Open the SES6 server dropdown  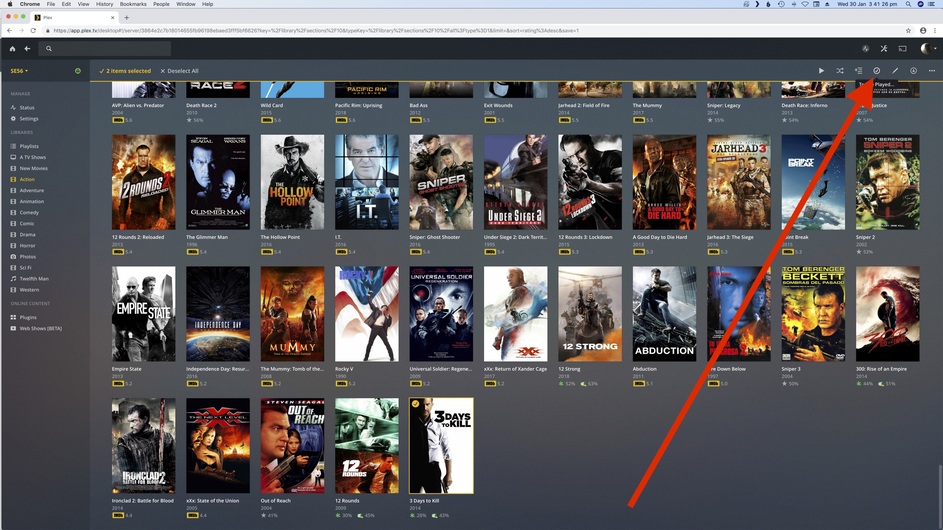coord(19,71)
